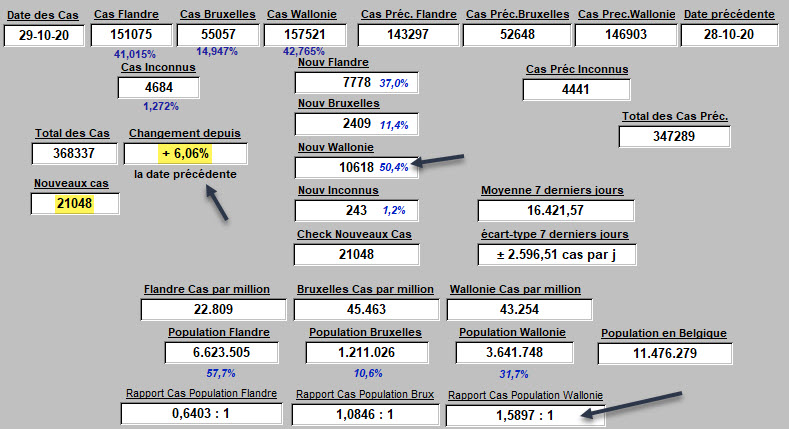789x429 pixels.
Task: Click the 1,272% percentage under Cas Inconnus
Action: tap(161, 106)
